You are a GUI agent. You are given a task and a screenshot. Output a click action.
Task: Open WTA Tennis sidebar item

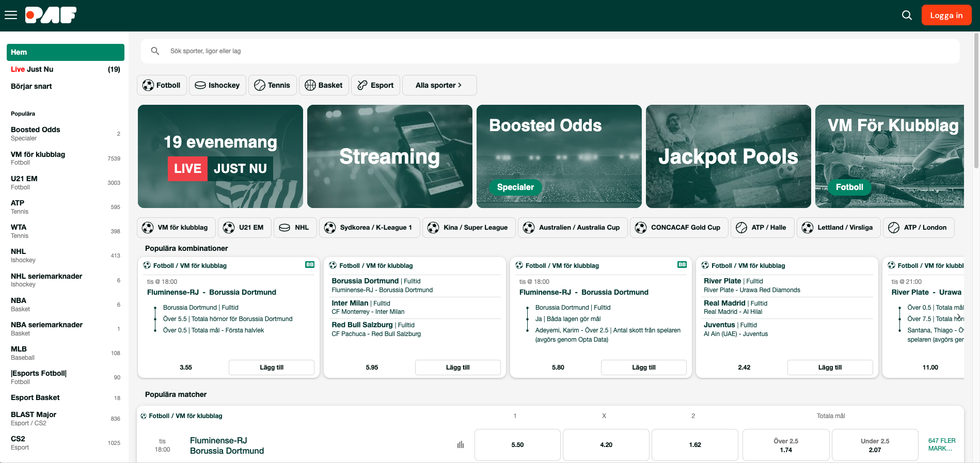pyautogui.click(x=66, y=231)
